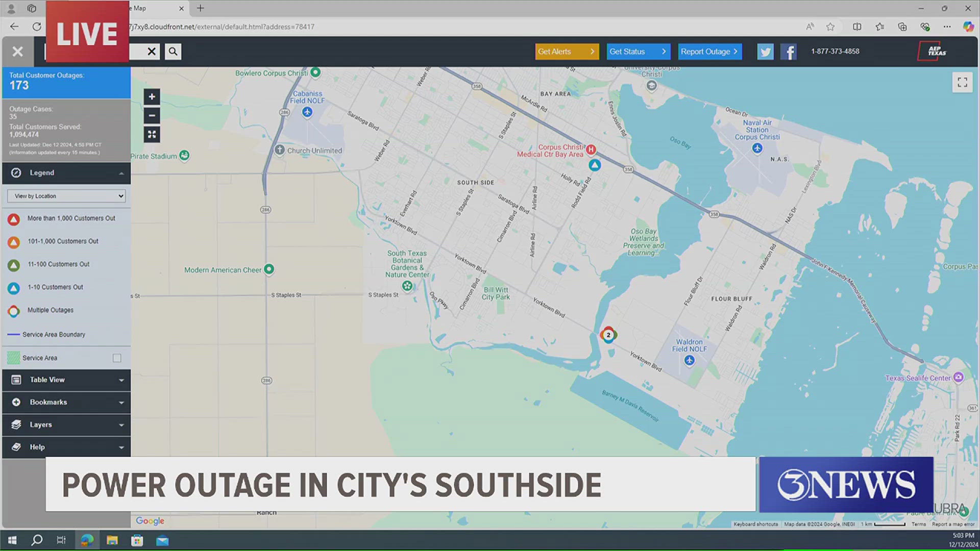Open the Layers menu section

(x=66, y=424)
